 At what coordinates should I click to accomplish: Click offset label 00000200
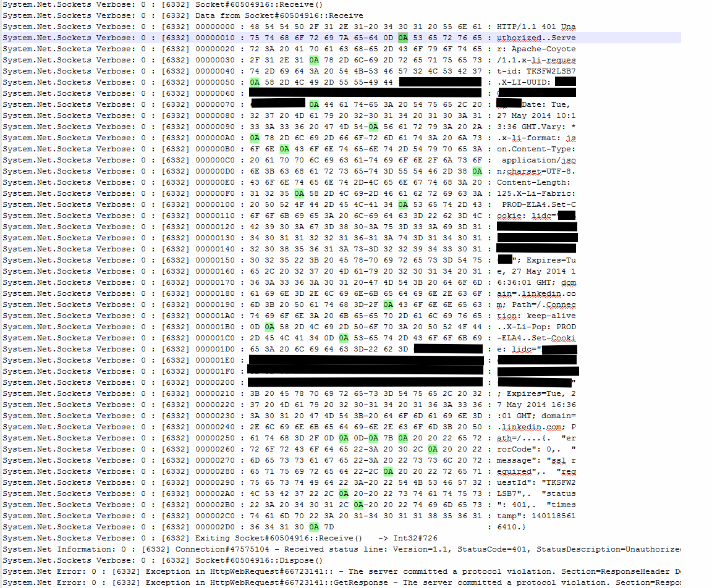(x=215, y=382)
